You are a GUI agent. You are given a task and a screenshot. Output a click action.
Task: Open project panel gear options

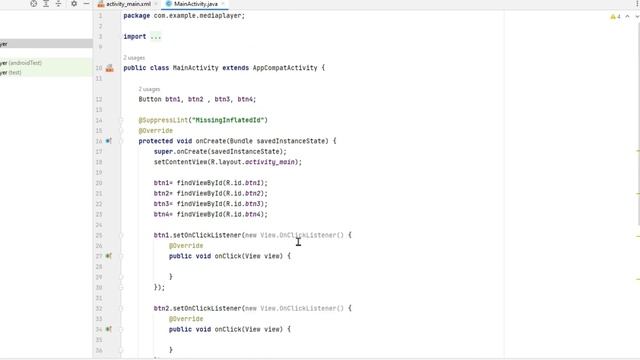click(x=74, y=4)
